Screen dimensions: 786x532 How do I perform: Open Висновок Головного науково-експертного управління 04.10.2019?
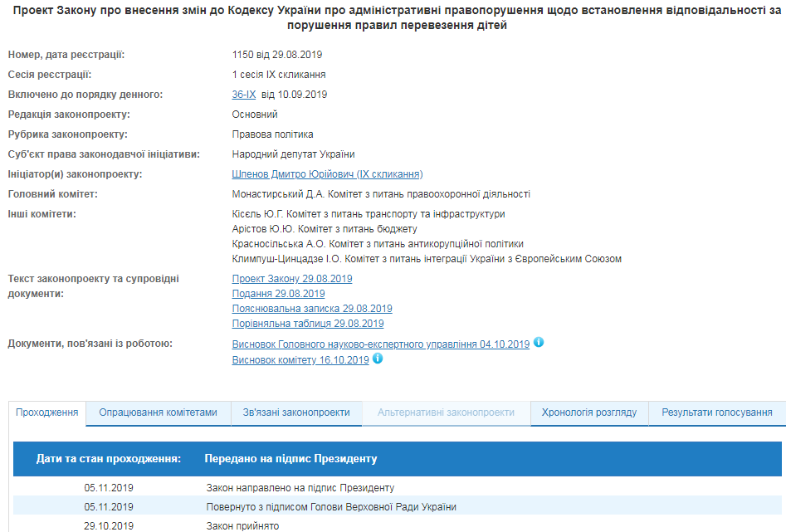point(380,344)
